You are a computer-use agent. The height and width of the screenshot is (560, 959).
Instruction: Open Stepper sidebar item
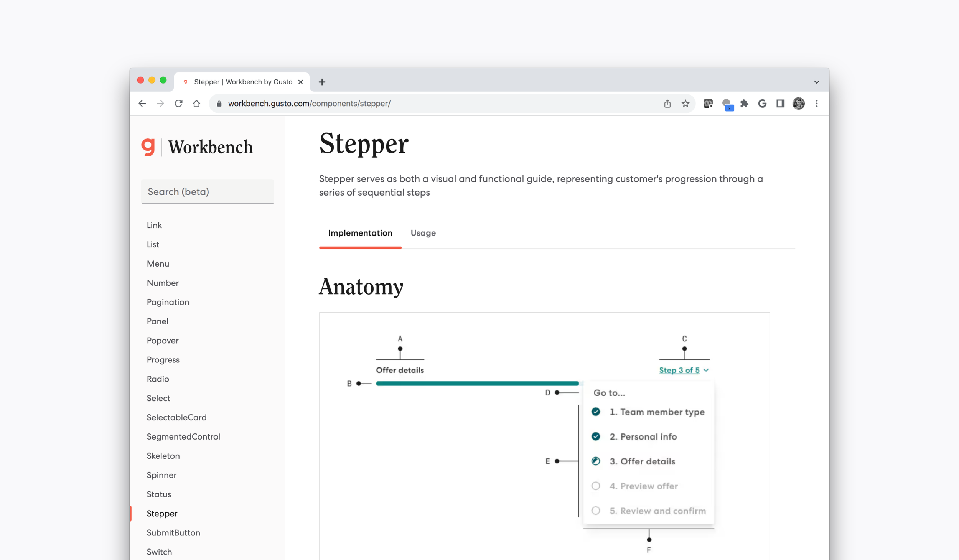(x=162, y=513)
